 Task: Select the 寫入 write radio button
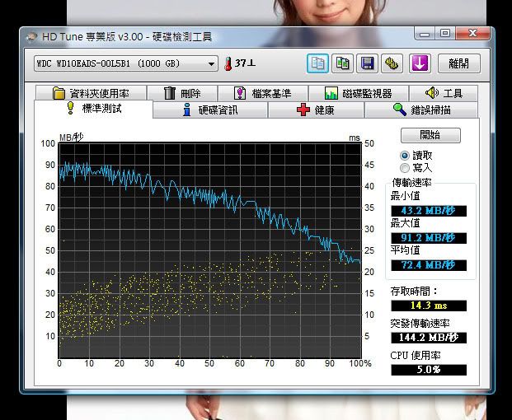click(405, 167)
